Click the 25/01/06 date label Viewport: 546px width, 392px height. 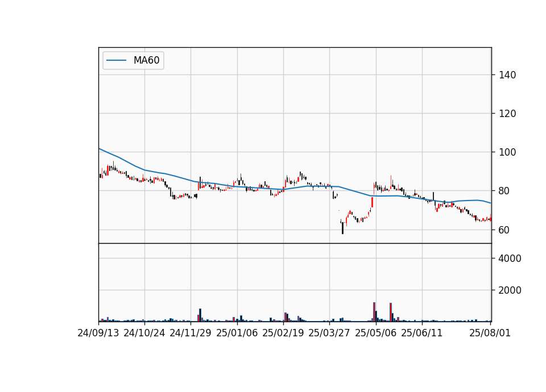[x=237, y=333]
